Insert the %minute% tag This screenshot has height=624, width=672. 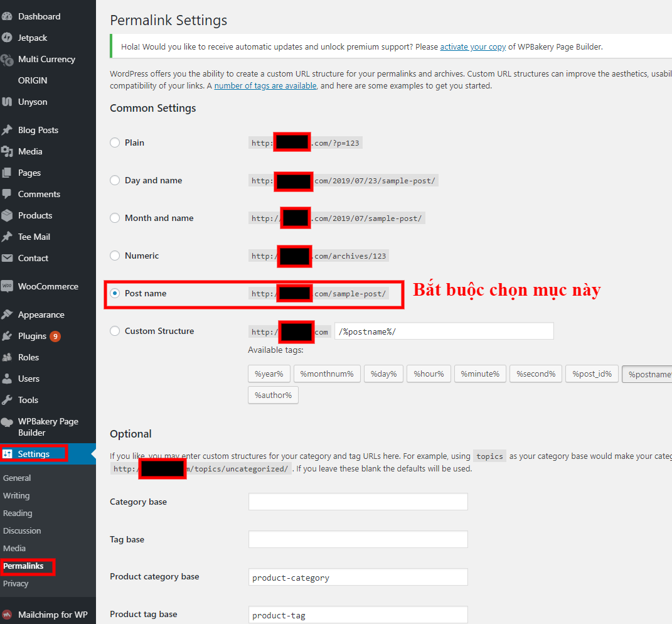[480, 374]
